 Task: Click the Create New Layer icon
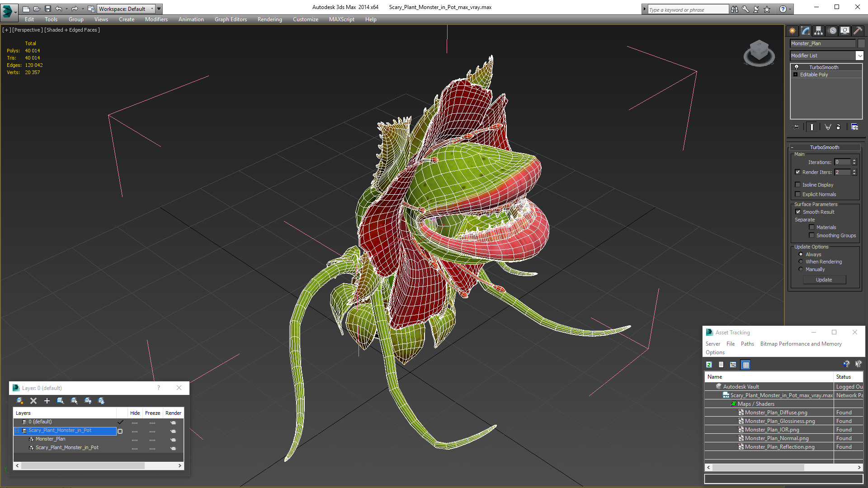coord(20,401)
